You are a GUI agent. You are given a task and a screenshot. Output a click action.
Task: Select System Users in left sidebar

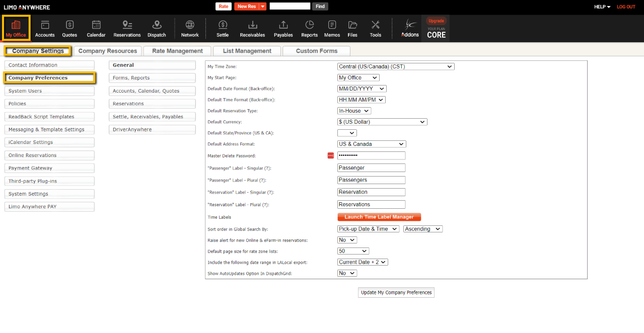click(49, 91)
